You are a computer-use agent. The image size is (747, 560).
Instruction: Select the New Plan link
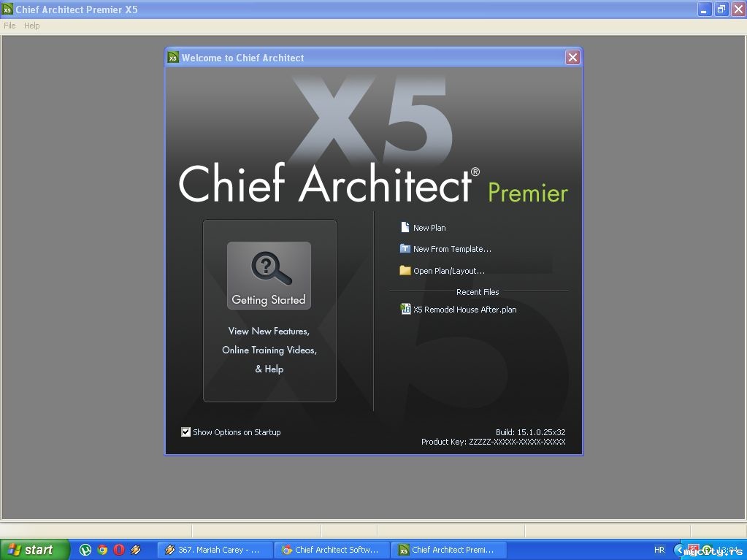[x=429, y=228]
